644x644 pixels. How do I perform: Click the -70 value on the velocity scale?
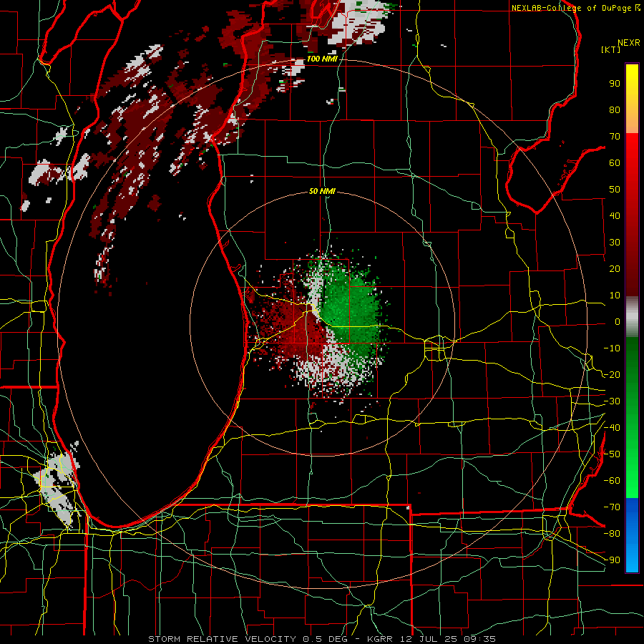612,507
